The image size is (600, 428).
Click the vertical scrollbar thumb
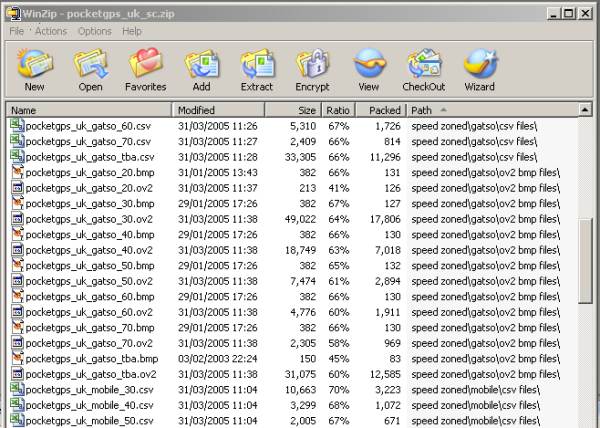coord(585,262)
